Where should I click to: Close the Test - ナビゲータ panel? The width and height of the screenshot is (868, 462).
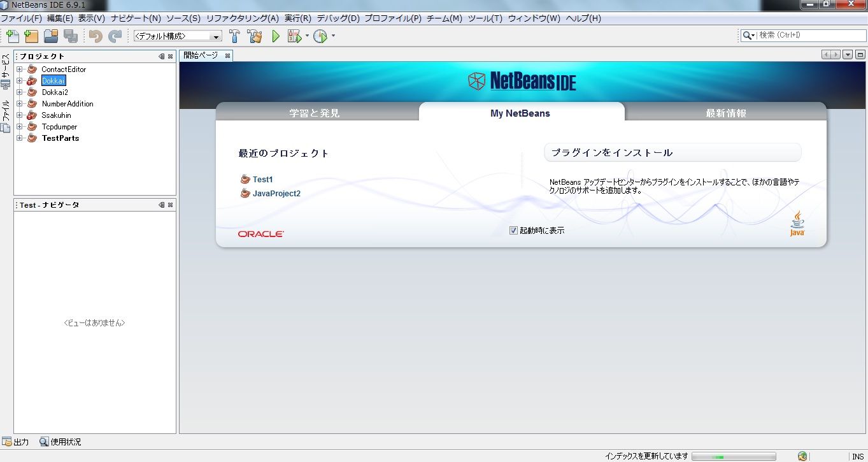170,205
